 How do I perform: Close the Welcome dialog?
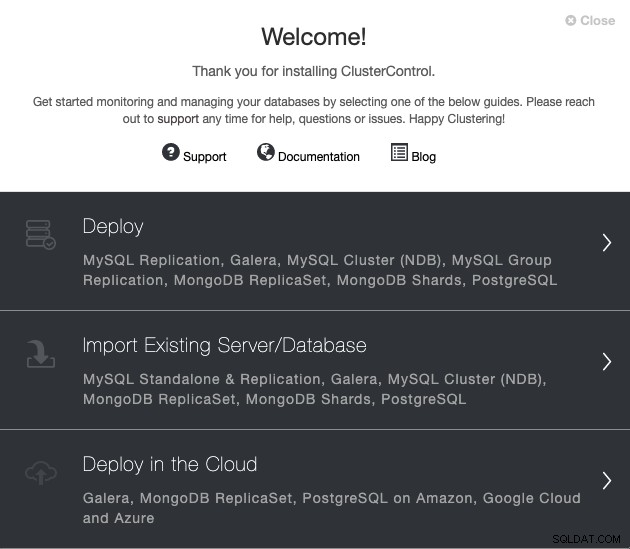[590, 20]
